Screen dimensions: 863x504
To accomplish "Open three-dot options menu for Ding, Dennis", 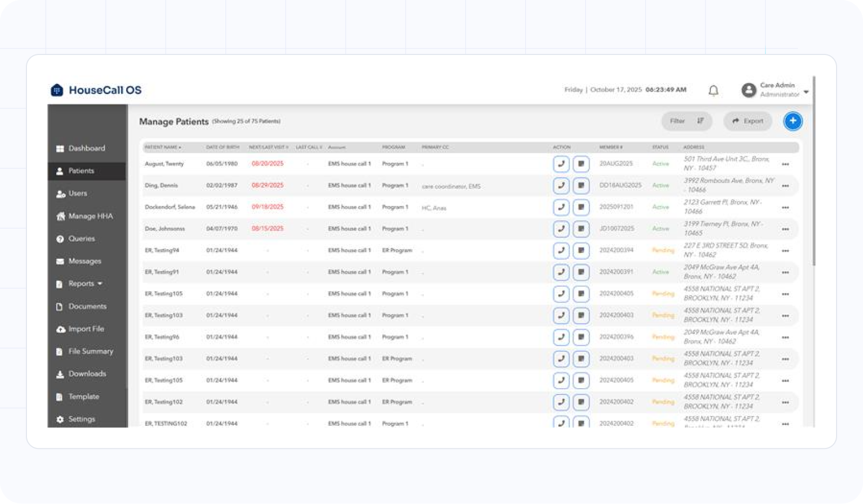I will [785, 186].
